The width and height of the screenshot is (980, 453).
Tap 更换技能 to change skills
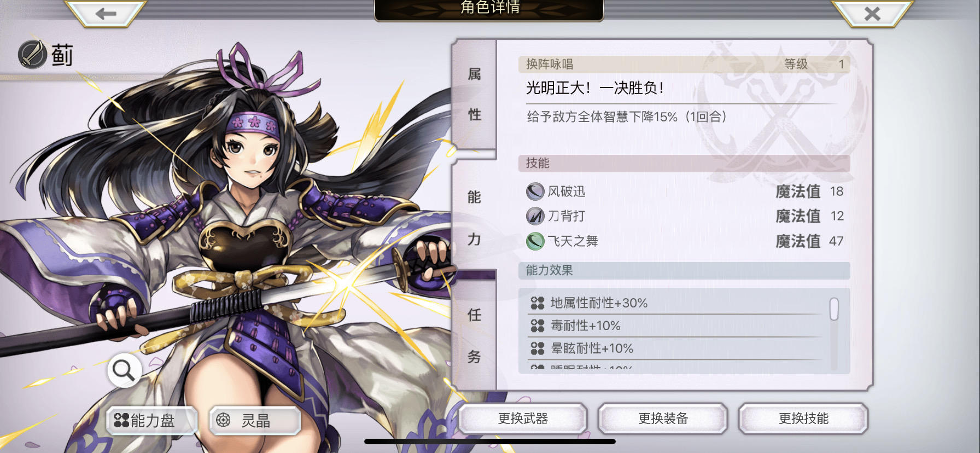(x=803, y=419)
